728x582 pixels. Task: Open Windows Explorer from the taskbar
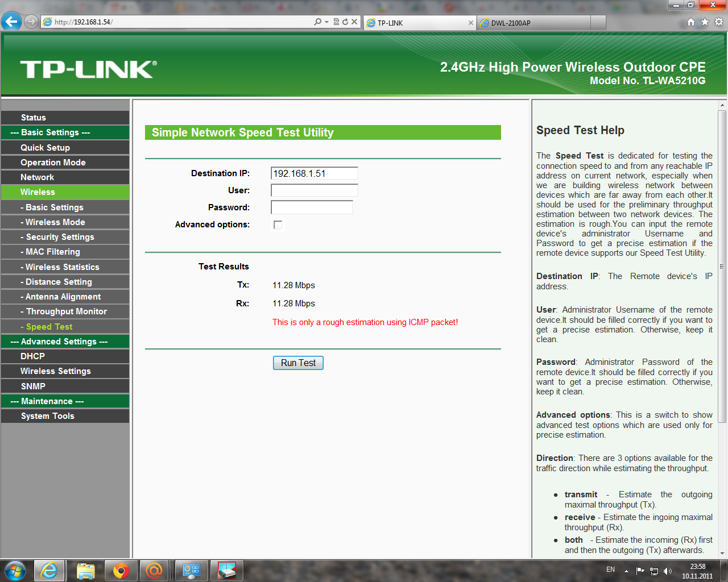point(85,570)
